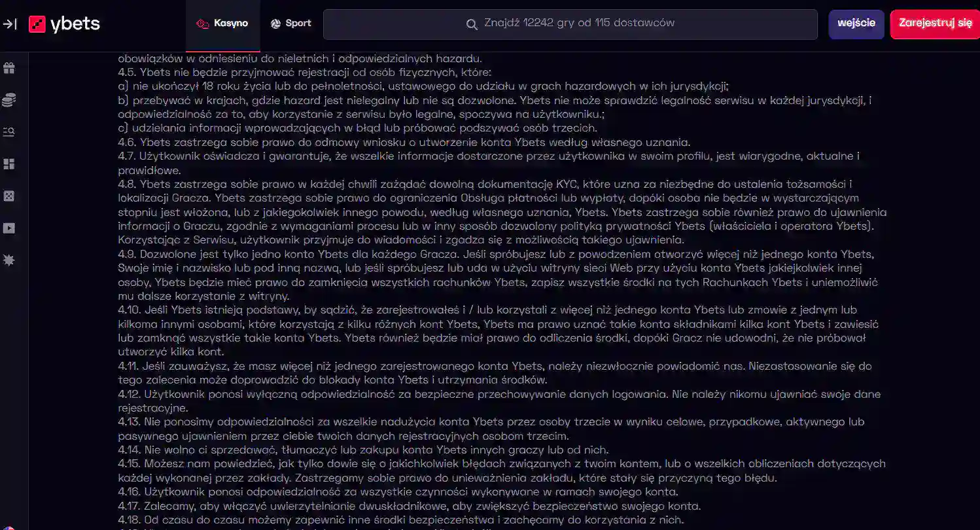Click the line starting with "4.8. Ybets zastrzega"
The image size is (980, 530).
[x=485, y=184]
